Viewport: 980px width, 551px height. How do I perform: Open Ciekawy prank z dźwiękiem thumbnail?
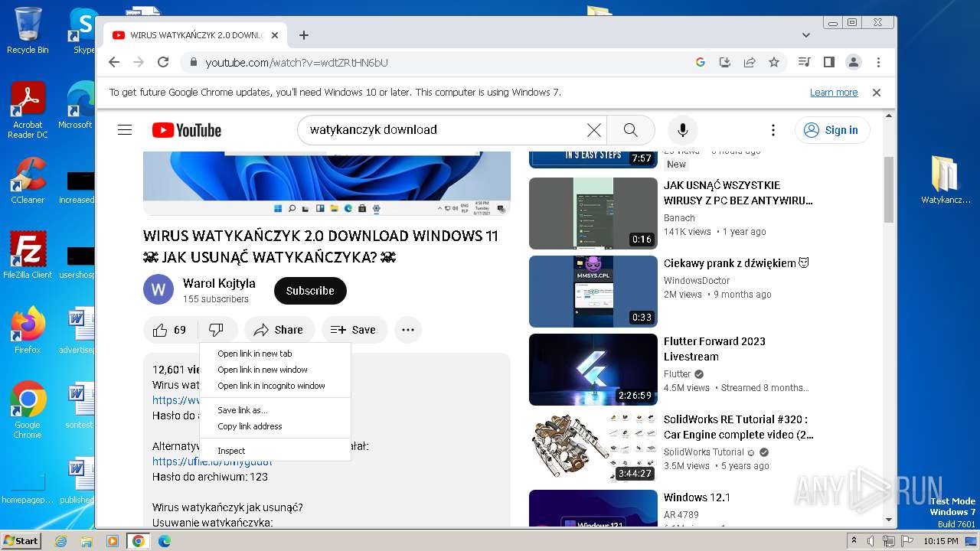pyautogui.click(x=593, y=292)
